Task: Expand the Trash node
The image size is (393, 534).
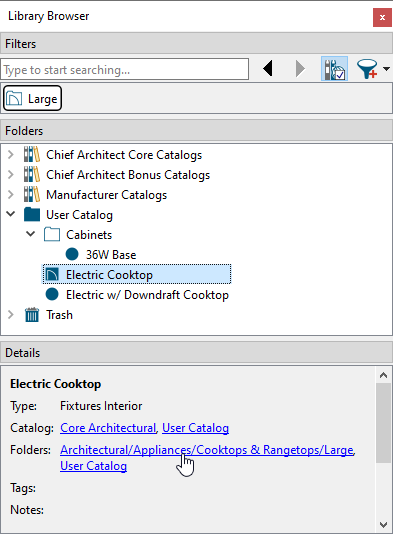Action: pos(11,315)
